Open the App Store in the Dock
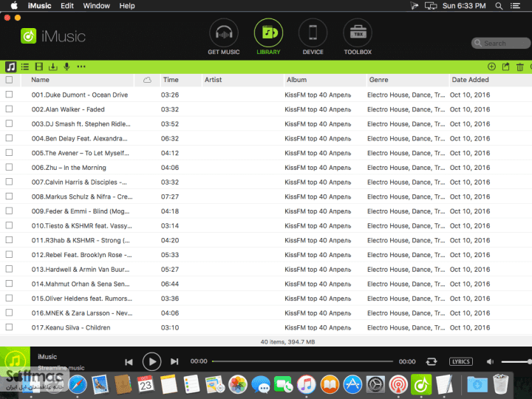Screen dimensions: 532x399 click(x=352, y=385)
